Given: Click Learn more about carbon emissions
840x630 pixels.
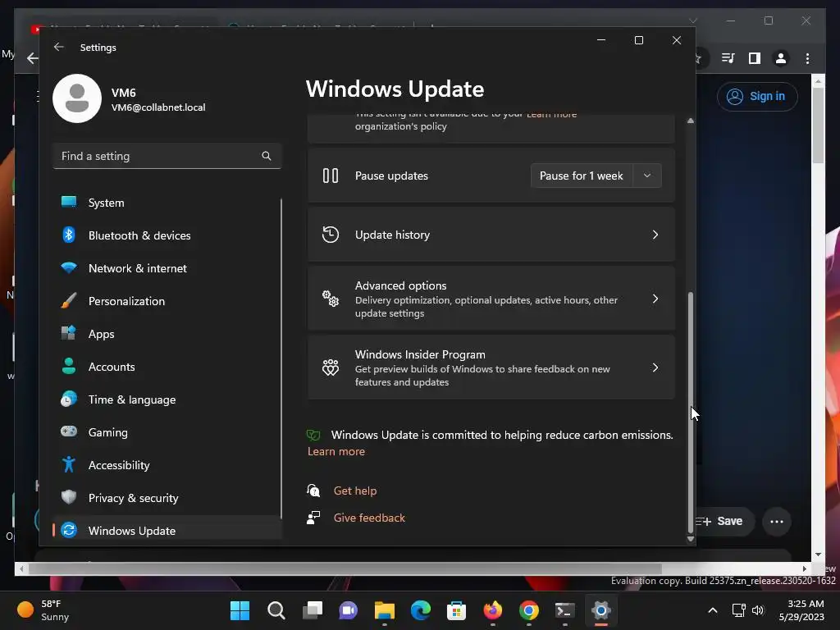Looking at the screenshot, I should pyautogui.click(x=336, y=452).
